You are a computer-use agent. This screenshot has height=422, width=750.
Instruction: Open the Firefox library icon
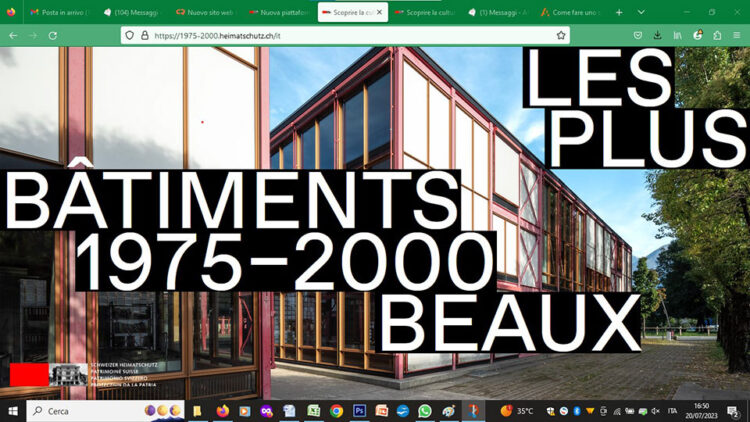pyautogui.click(x=678, y=35)
